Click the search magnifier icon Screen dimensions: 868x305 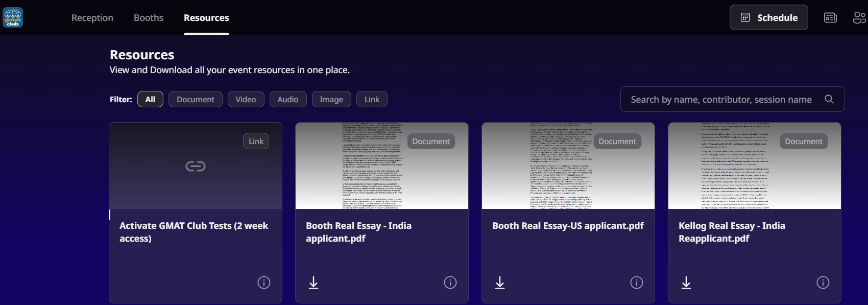(829, 99)
